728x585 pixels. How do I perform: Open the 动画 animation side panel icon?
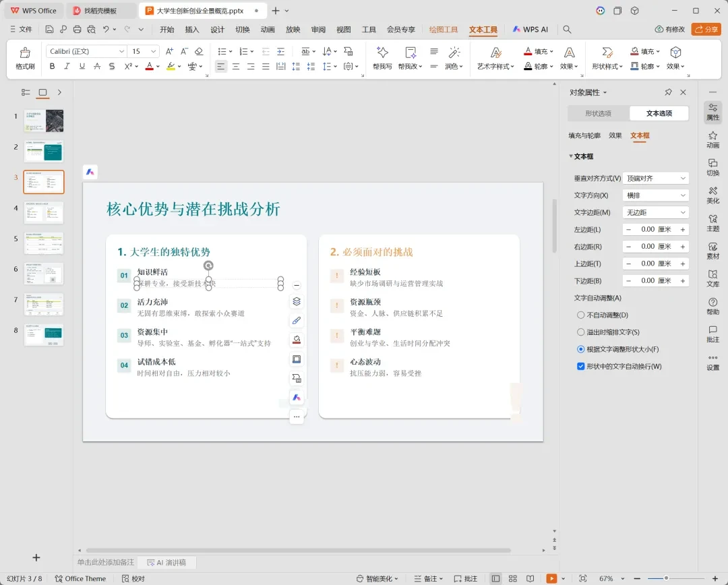712,140
